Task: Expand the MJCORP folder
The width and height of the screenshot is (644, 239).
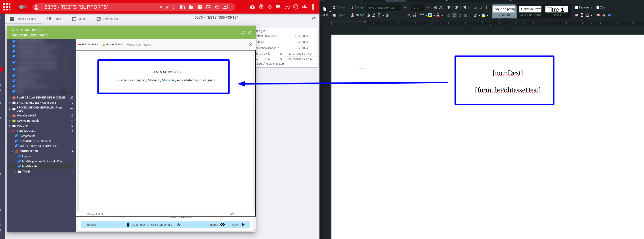Action: (x=10, y=126)
